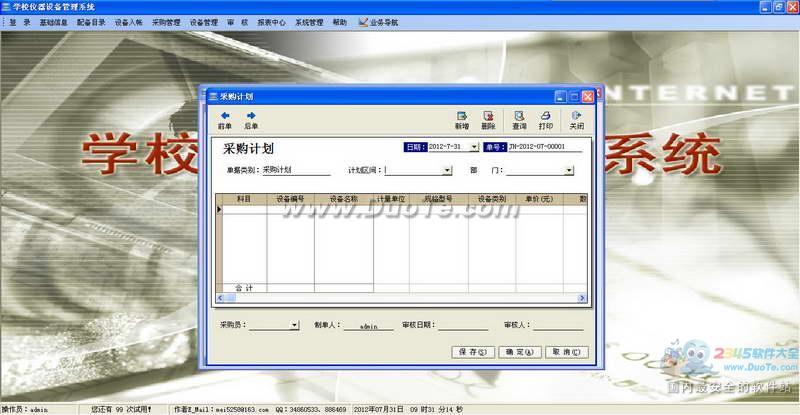Click the 确定 confirm button
Viewport: 800px width, 415px height.
tap(519, 352)
